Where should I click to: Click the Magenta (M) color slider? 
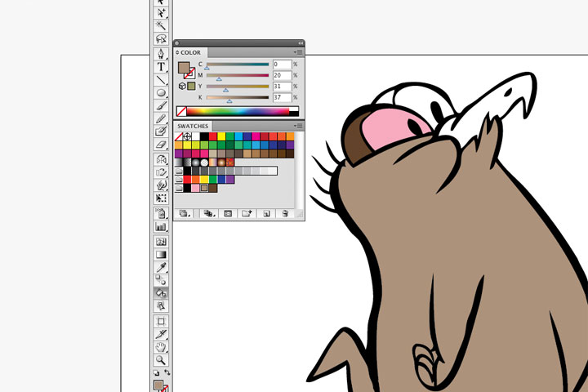click(238, 75)
